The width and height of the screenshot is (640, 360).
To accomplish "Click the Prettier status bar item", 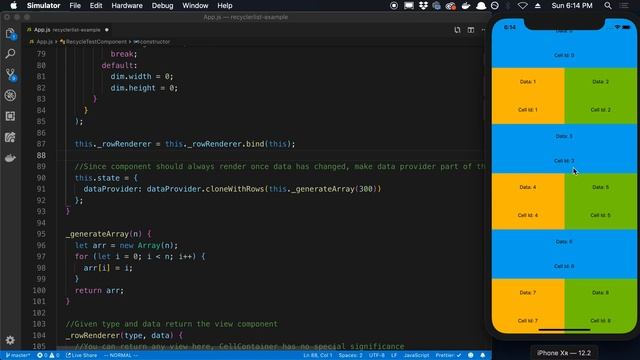I will pyautogui.click(x=448, y=356).
